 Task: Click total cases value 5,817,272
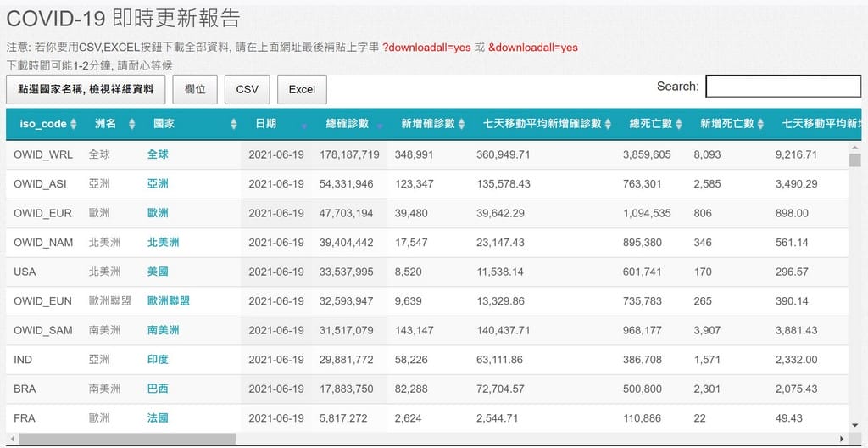point(343,418)
